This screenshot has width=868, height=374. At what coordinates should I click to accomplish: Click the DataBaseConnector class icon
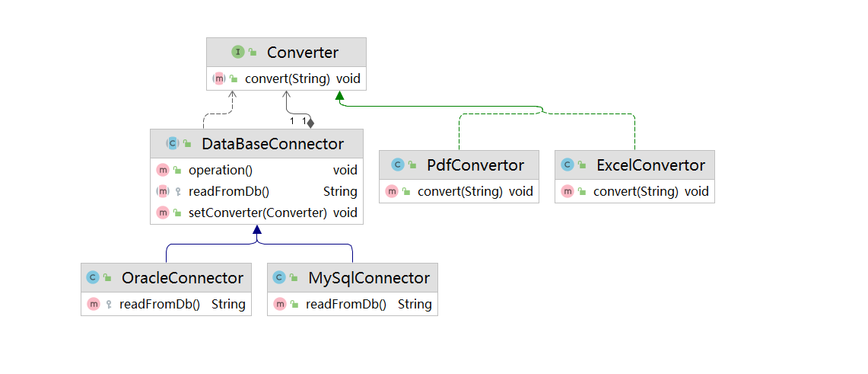coord(173,144)
